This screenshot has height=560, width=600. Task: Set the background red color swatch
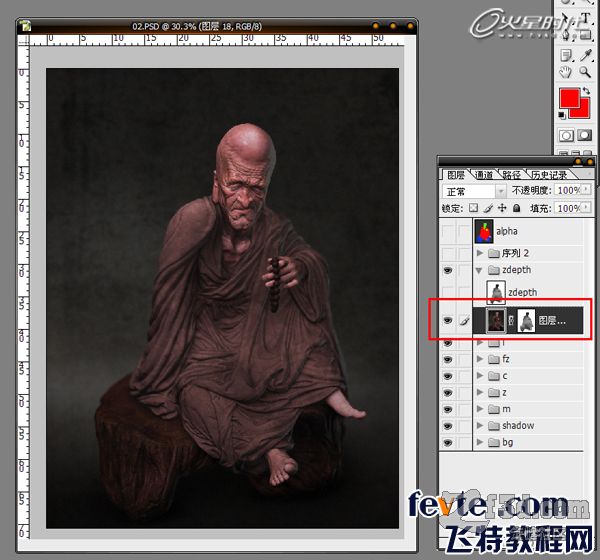584,113
